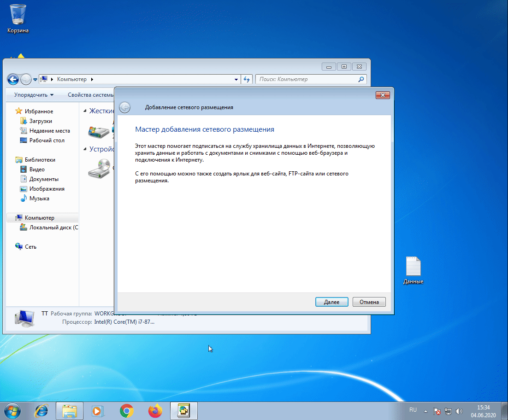Select Компьютер in the navigation pane
The width and height of the screenshot is (508, 420).
pos(40,218)
